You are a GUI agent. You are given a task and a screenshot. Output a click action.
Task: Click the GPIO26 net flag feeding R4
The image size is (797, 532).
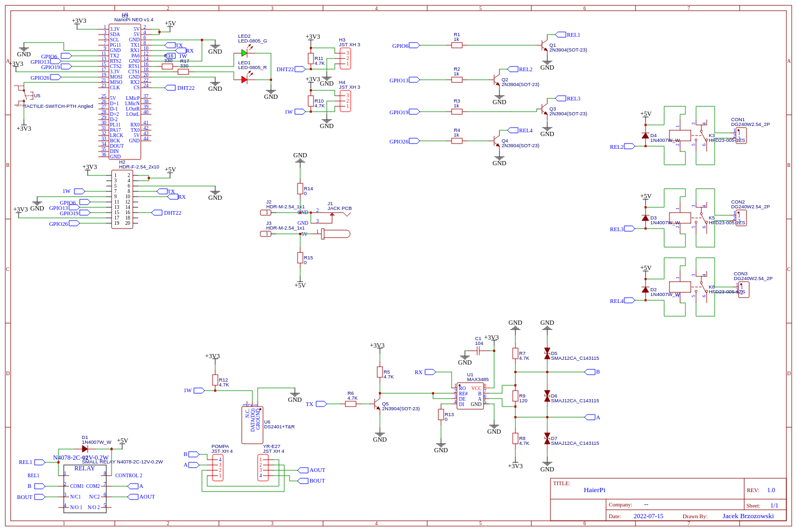point(414,141)
